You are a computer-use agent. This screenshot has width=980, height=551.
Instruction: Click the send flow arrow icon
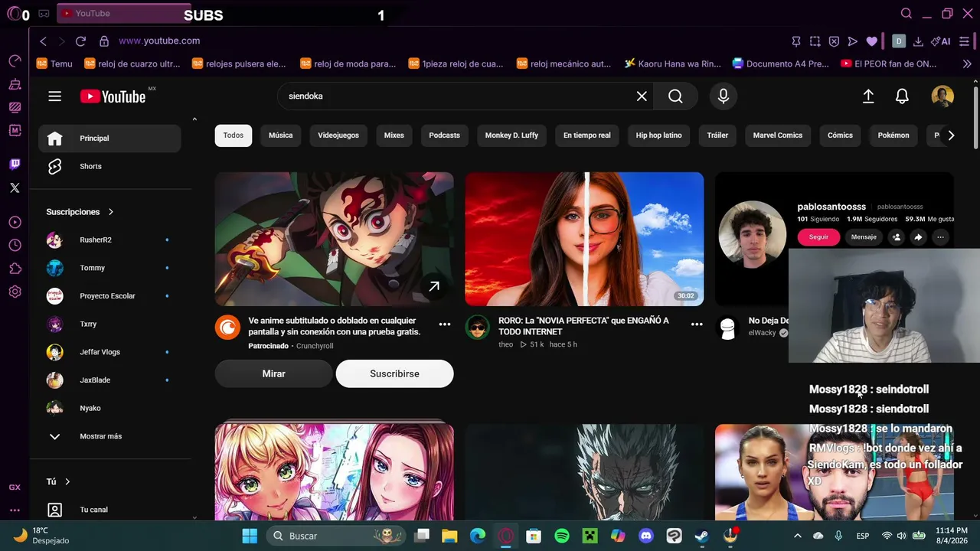(x=853, y=41)
